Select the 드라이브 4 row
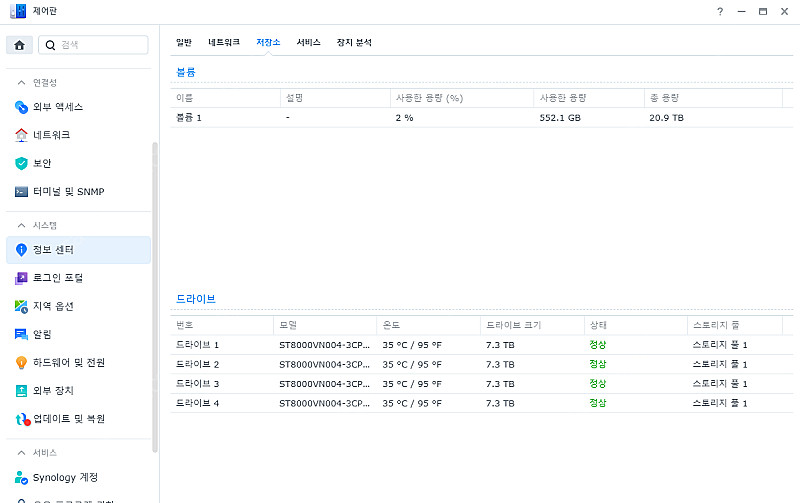800x503 pixels. click(482, 403)
